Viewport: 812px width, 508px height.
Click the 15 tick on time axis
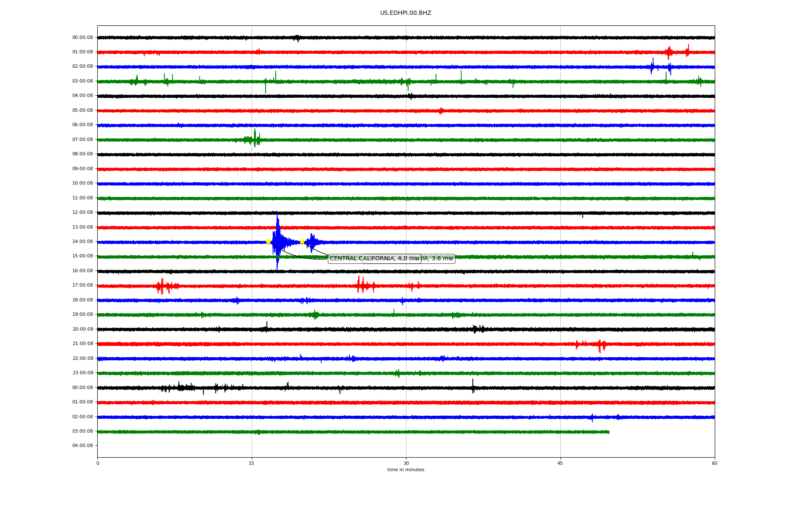252,463
